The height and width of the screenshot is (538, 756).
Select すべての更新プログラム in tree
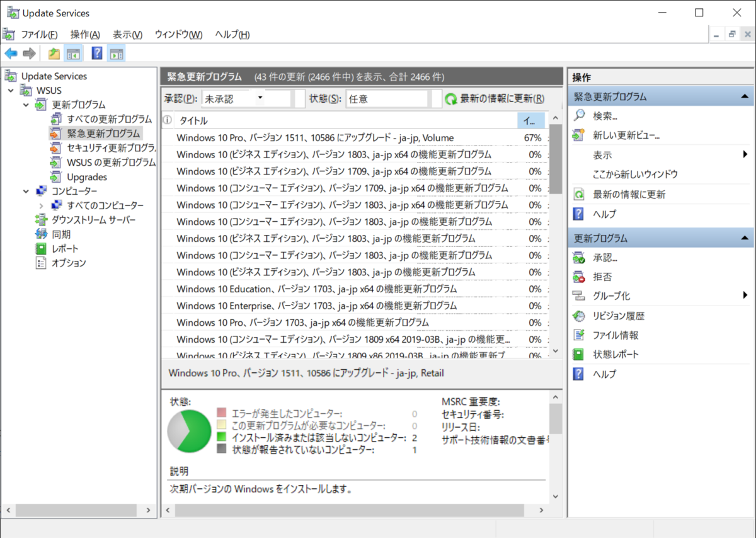pos(109,118)
